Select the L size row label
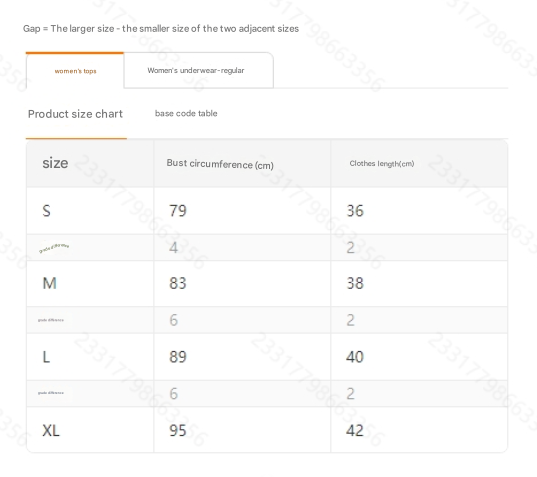The height and width of the screenshot is (477, 537). [46, 357]
